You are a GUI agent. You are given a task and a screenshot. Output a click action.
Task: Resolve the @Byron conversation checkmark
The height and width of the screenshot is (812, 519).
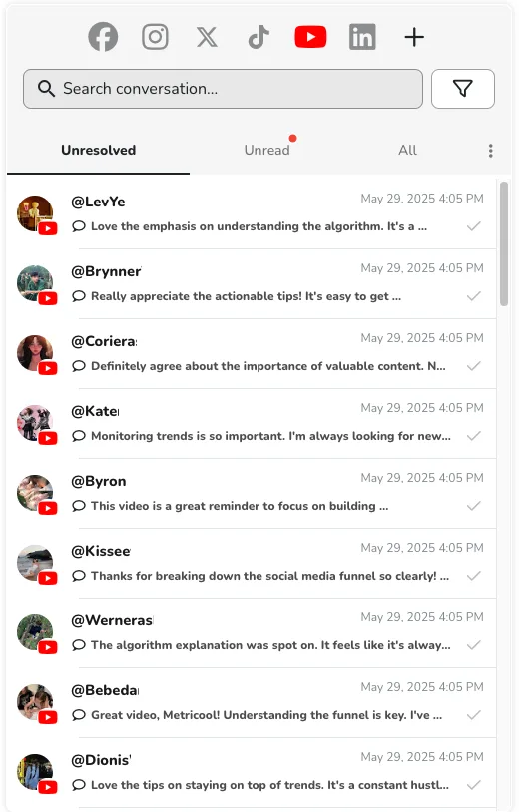click(473, 506)
